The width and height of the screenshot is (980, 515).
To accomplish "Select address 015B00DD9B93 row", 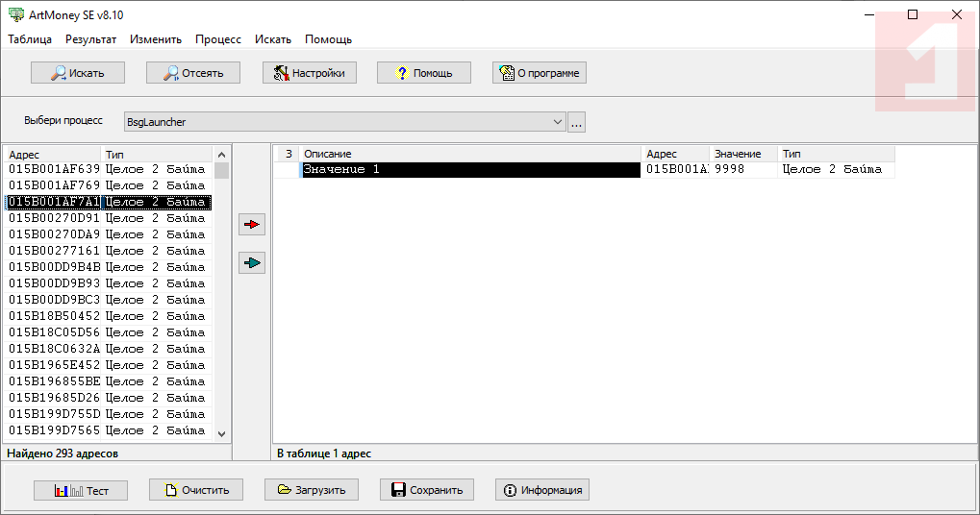I will click(x=109, y=282).
